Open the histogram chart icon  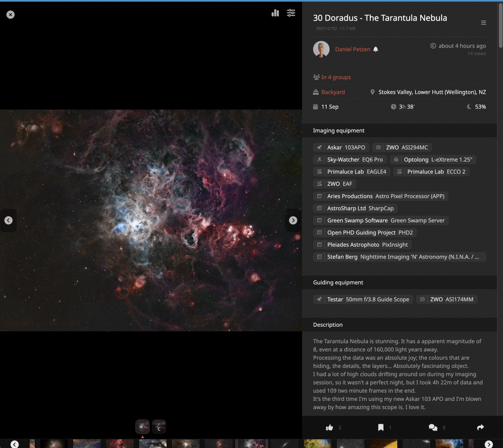click(x=275, y=13)
